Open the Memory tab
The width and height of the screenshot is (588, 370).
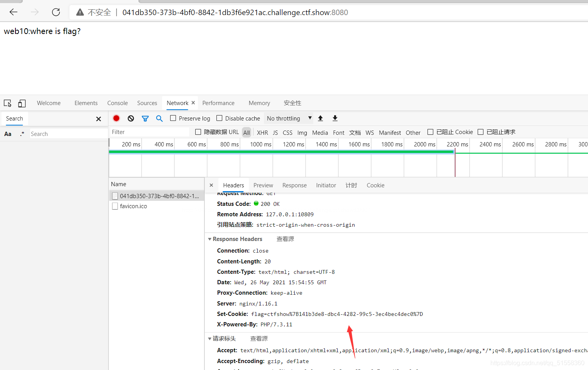pos(259,103)
